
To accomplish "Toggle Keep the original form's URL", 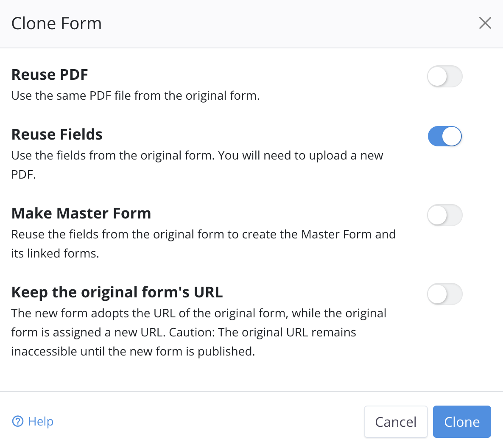I will [x=444, y=294].
